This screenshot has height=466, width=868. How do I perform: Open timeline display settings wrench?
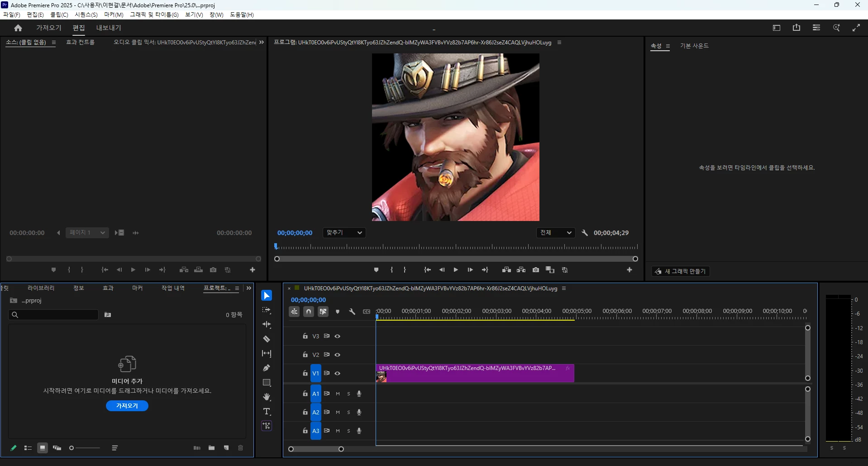(352, 312)
